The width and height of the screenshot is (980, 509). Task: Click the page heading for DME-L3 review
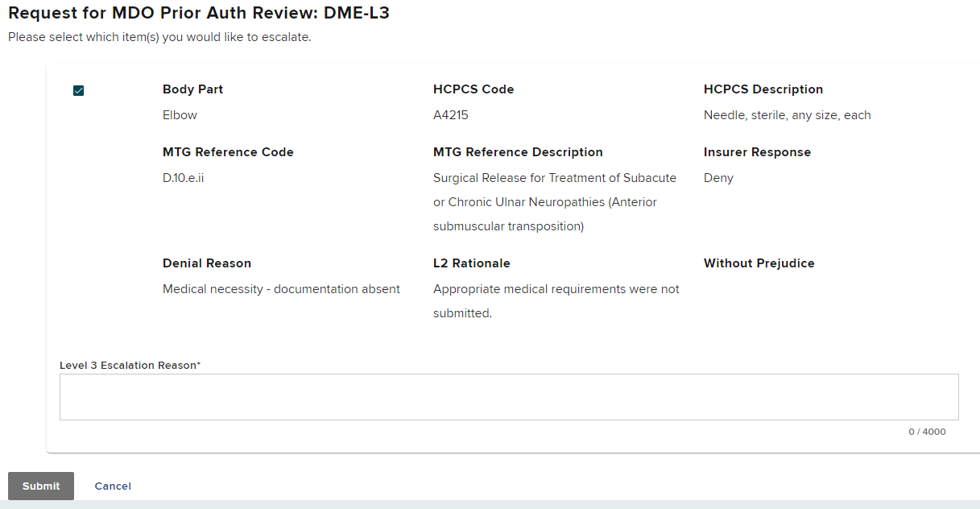pyautogui.click(x=199, y=14)
